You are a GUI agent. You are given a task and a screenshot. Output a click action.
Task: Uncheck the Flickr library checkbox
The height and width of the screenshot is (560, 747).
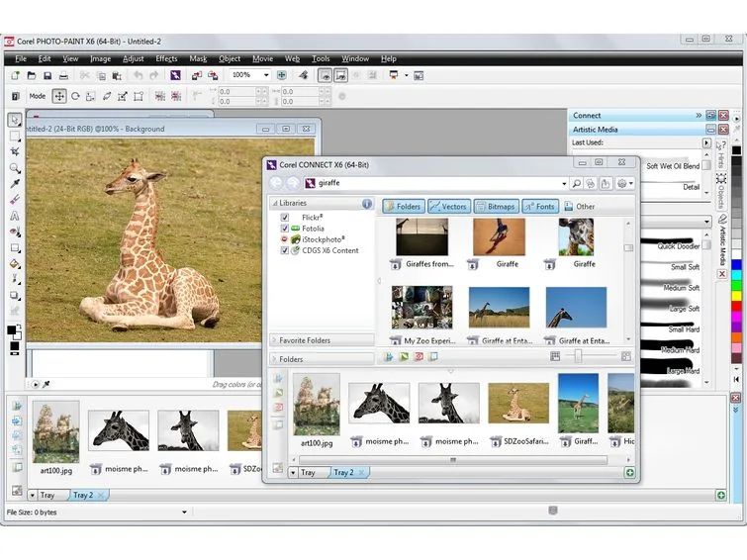[x=284, y=218]
